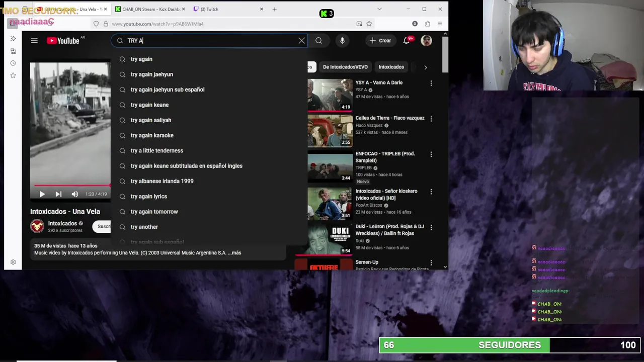This screenshot has width=644, height=362.
Task: Open a new browser tab
Action: click(274, 9)
